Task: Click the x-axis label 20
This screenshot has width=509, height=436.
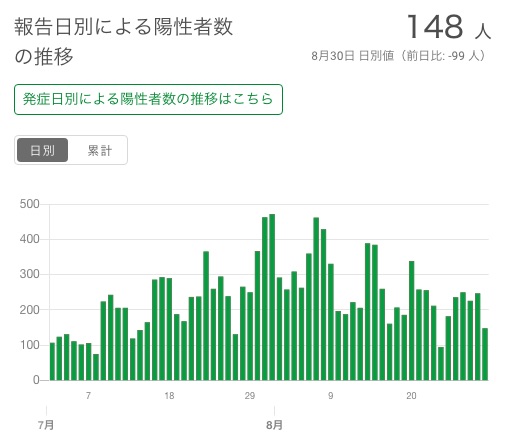Action: pos(411,396)
